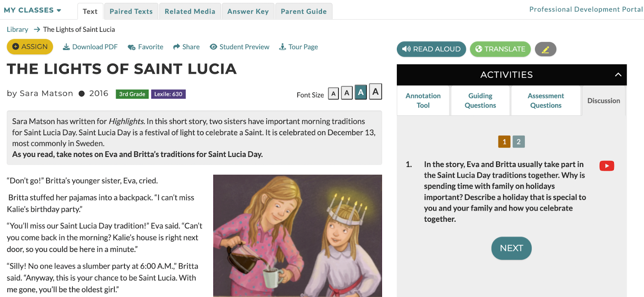Go to the Library breadcrumb link

[x=17, y=29]
